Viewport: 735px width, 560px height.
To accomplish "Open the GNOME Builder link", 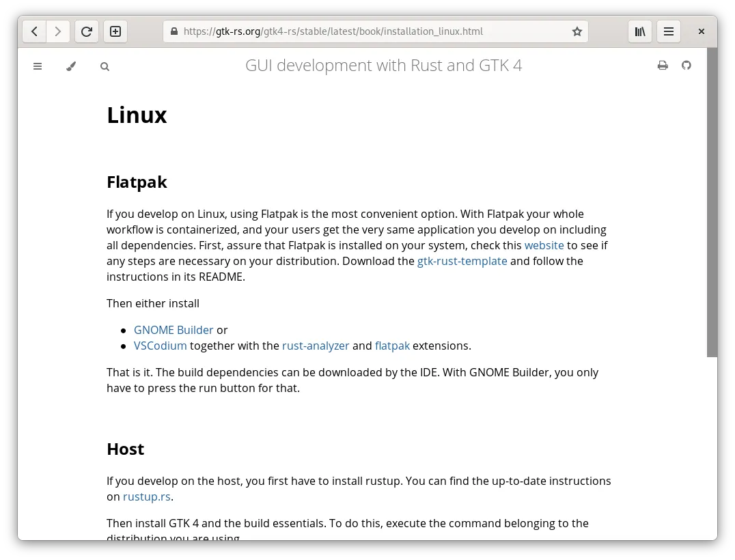I will tap(174, 330).
